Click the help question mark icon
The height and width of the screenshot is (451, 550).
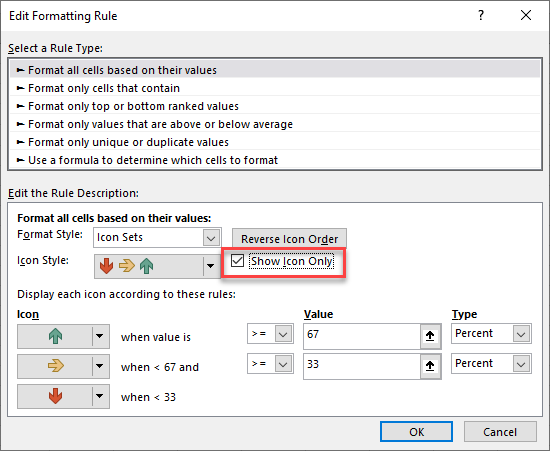point(481,15)
